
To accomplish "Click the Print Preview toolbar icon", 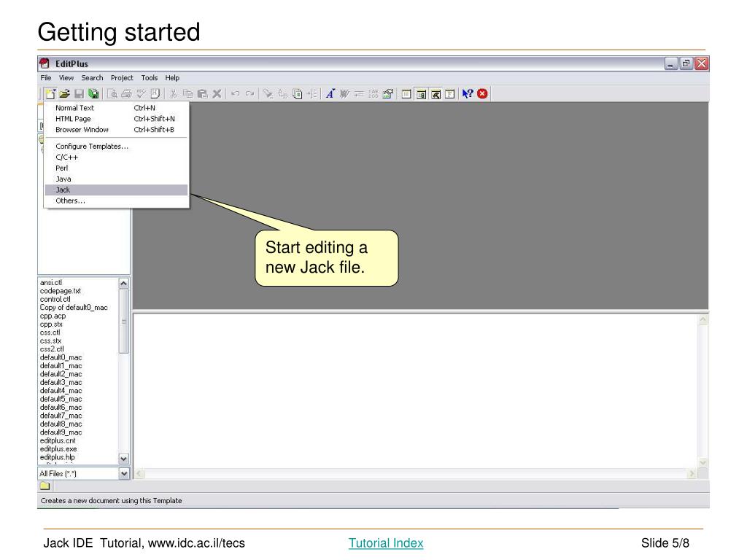I will pos(112,94).
